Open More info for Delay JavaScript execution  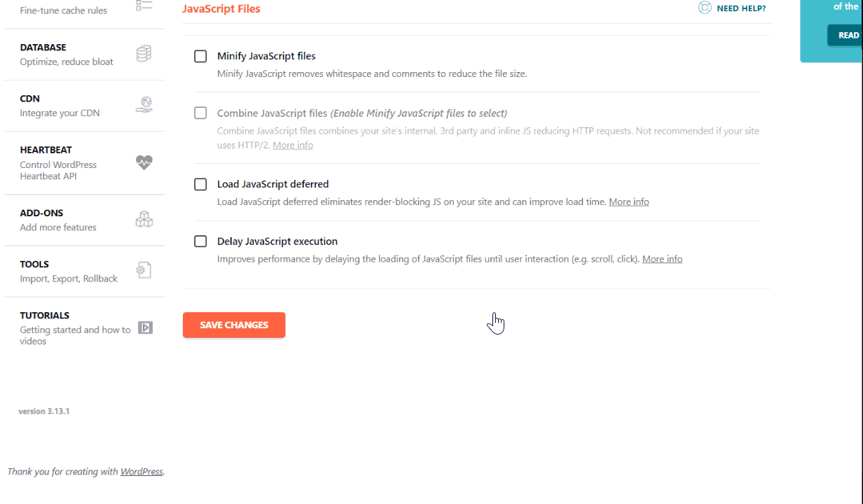coord(662,259)
